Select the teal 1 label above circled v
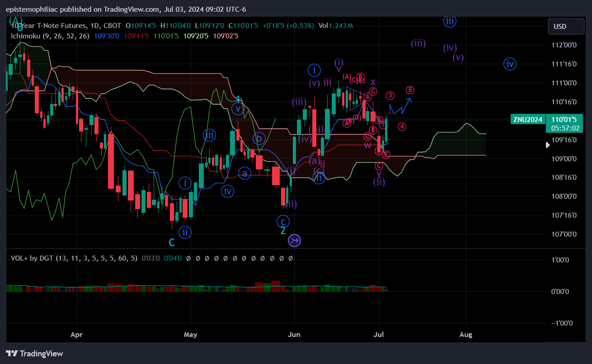This screenshot has height=364, width=592. click(x=238, y=99)
